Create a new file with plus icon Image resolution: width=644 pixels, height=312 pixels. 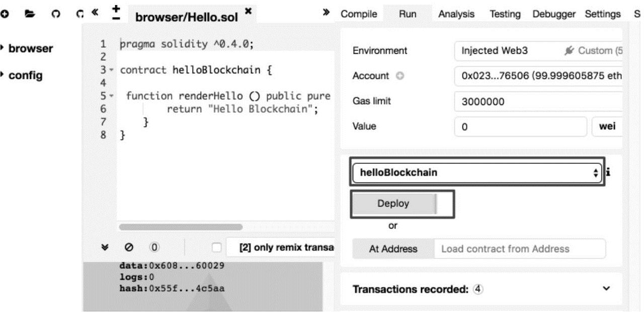[5, 15]
